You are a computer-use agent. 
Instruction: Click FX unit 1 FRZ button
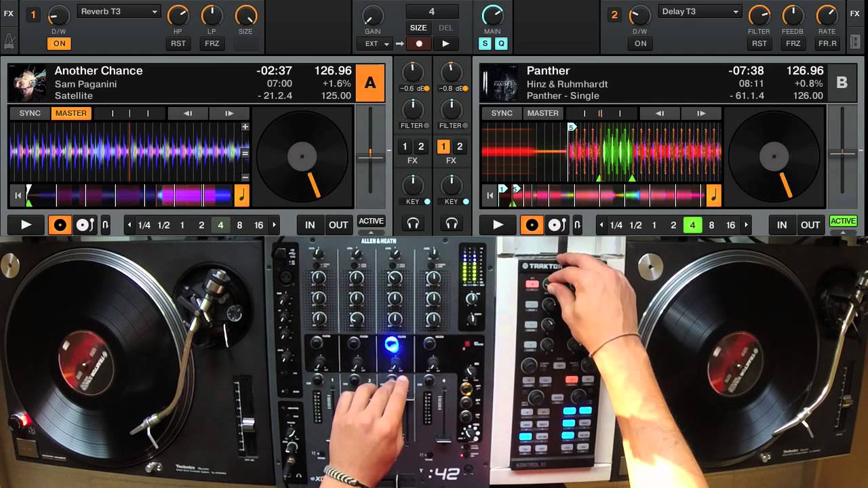tap(212, 43)
